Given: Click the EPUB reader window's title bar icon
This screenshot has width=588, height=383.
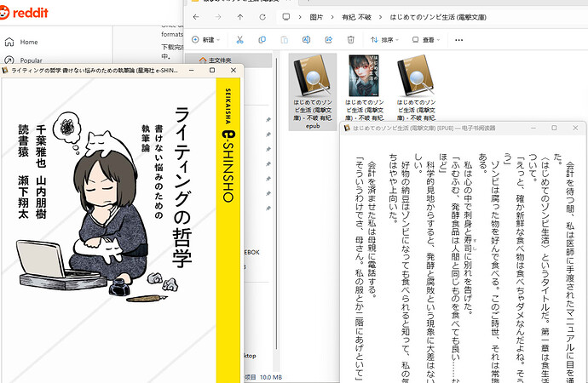Looking at the screenshot, I should point(347,128).
